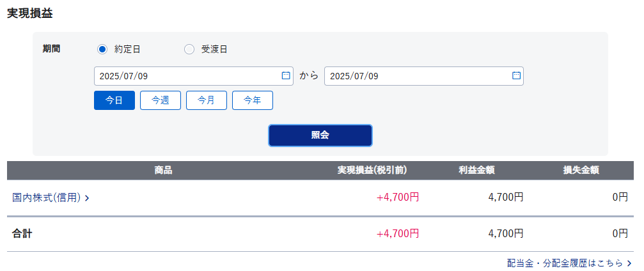Viewport: 644px width, 271px height.
Task: Focus the end date field after から
Action: pos(424,76)
